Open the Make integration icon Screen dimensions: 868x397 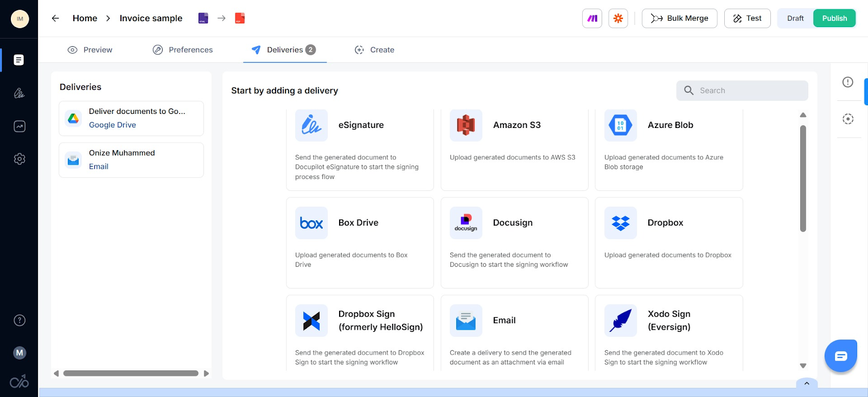[592, 18]
